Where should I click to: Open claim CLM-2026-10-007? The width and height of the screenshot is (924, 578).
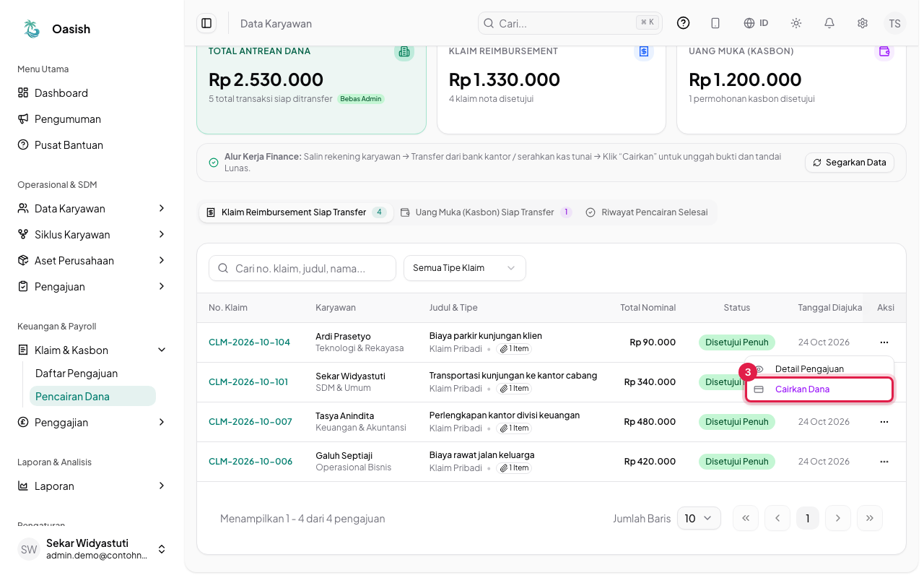250,422
